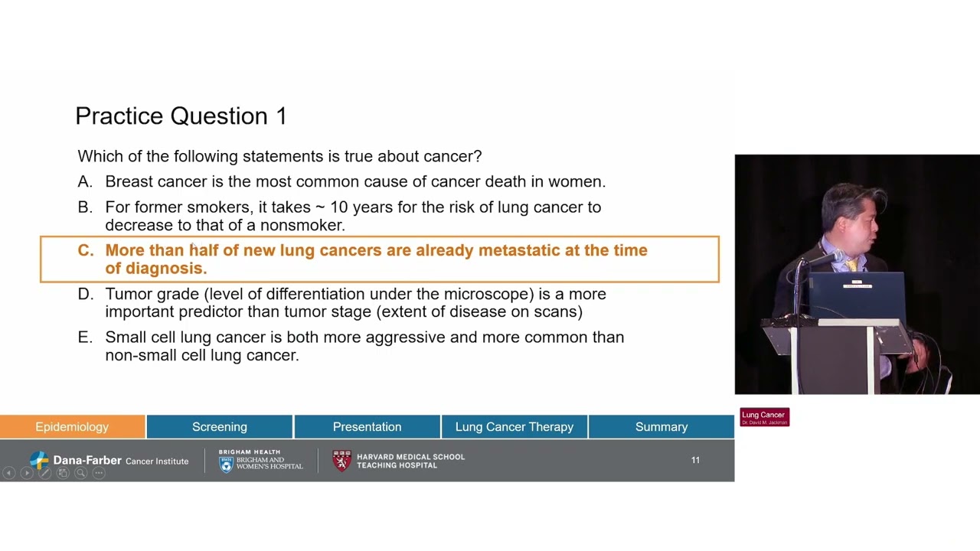The height and width of the screenshot is (551, 980).
Task: Click the Dana-Farber Cancer Institute text
Action: (121, 461)
